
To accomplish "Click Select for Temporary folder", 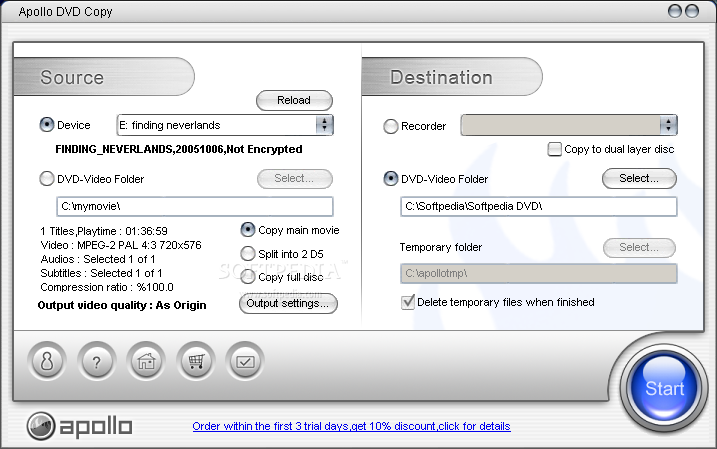I will [x=639, y=248].
